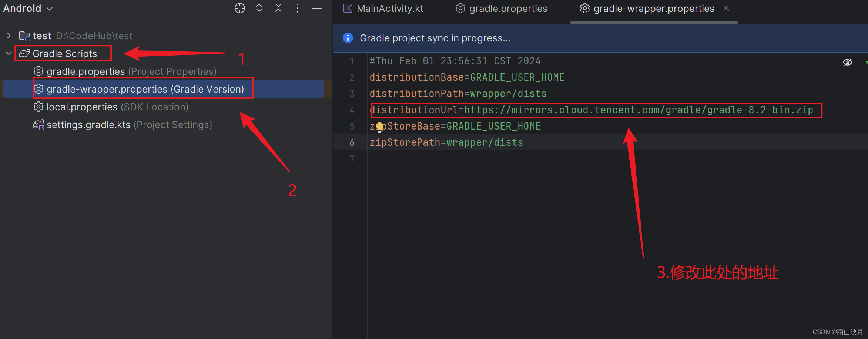
Task: Collapse the Gradle Scripts tree node
Action: point(8,53)
